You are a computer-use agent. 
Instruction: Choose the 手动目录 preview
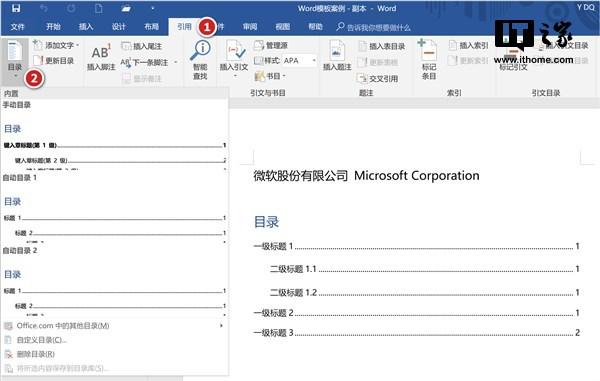pos(115,135)
